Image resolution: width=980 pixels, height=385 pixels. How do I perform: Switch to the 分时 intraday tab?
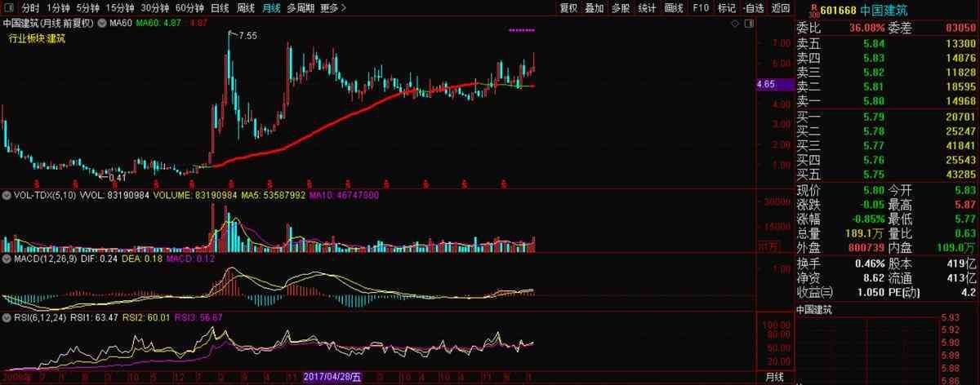pos(30,8)
